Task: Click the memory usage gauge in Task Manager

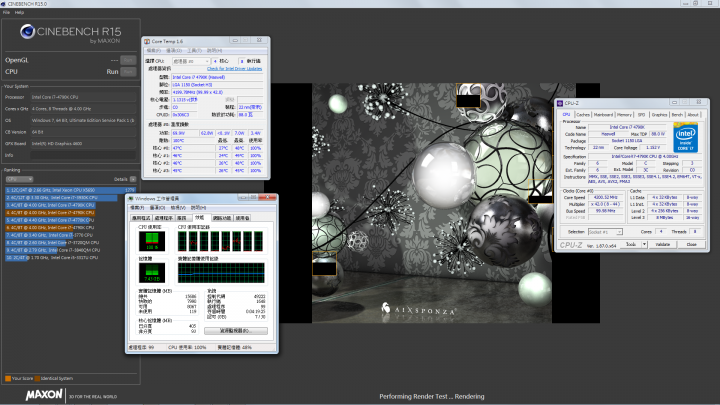Action: click(152, 273)
